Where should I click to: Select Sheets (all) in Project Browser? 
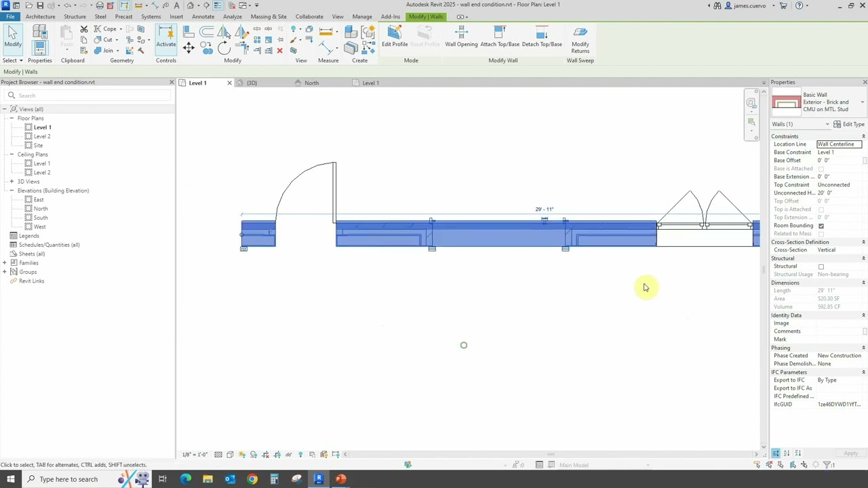pos(32,254)
